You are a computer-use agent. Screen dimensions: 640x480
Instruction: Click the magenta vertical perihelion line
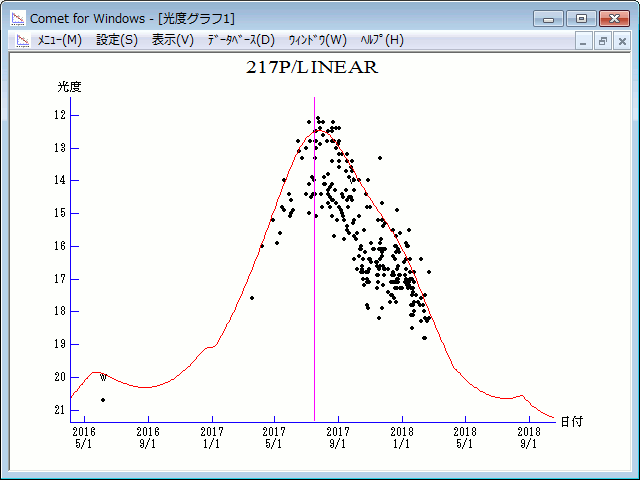point(315,300)
